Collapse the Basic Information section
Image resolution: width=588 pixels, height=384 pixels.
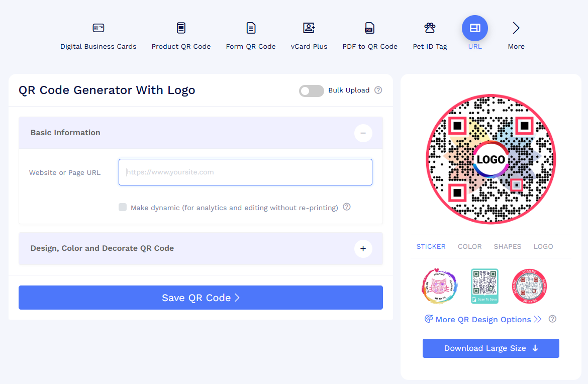pos(363,133)
